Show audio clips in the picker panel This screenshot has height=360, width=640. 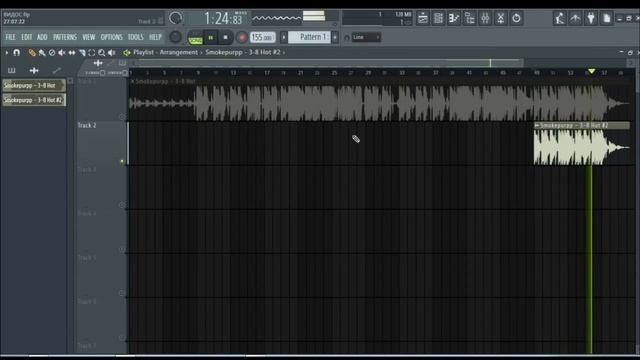(34, 71)
